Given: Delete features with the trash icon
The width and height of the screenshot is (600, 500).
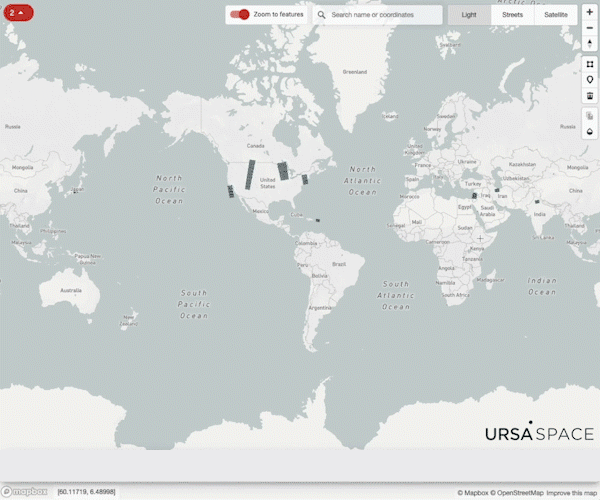Looking at the screenshot, I should pos(590,95).
